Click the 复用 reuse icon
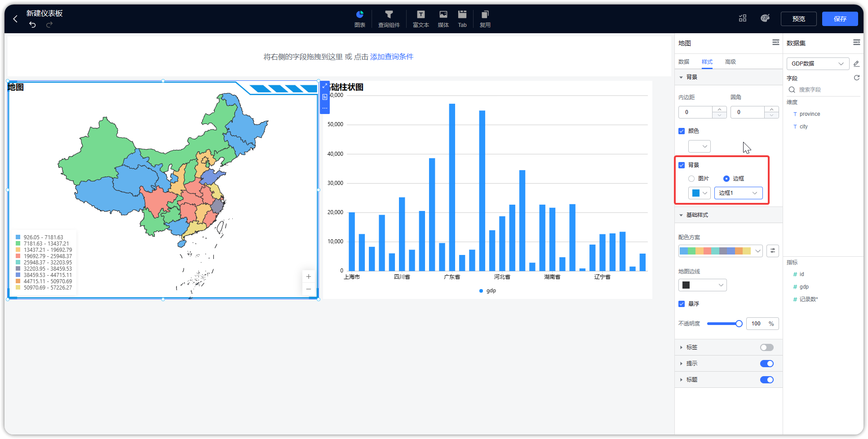This screenshot has width=868, height=439. point(485,19)
